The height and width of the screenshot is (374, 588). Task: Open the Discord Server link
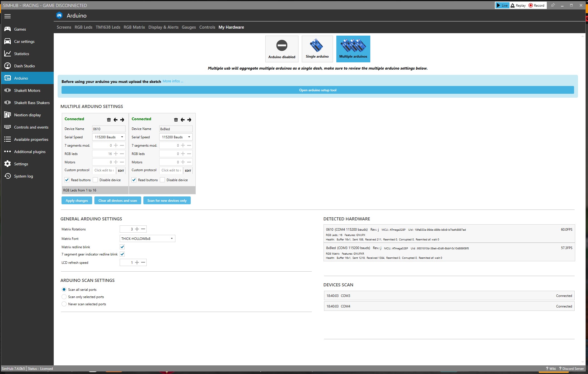tap(571, 368)
